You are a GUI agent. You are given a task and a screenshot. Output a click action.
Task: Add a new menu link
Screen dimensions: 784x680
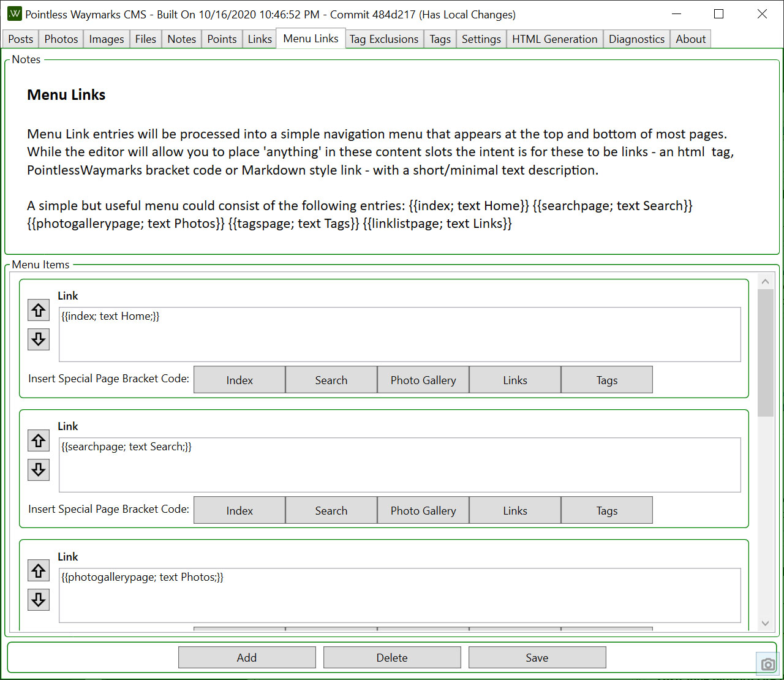click(x=247, y=657)
